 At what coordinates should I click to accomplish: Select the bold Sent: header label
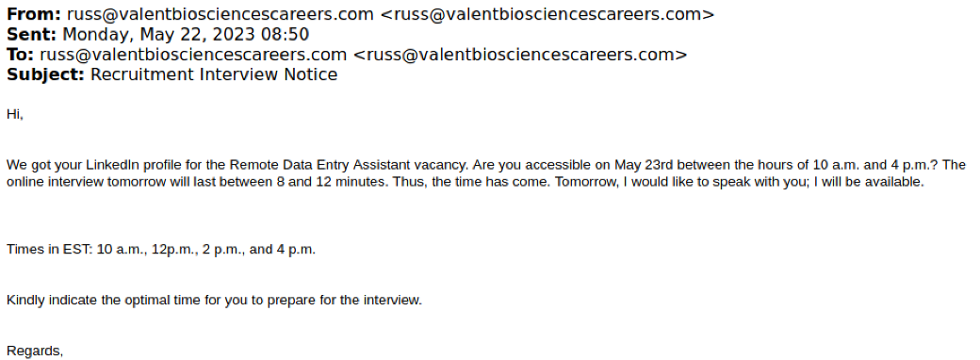31,34
